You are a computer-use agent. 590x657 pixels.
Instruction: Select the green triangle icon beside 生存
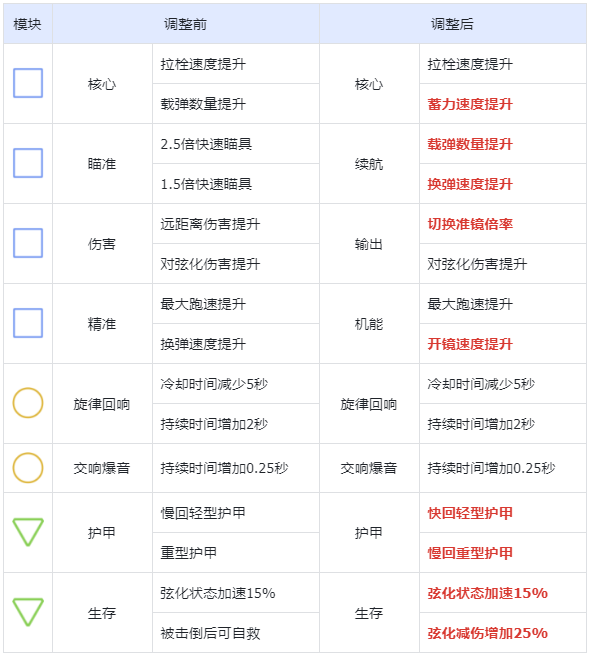pyautogui.click(x=28, y=612)
